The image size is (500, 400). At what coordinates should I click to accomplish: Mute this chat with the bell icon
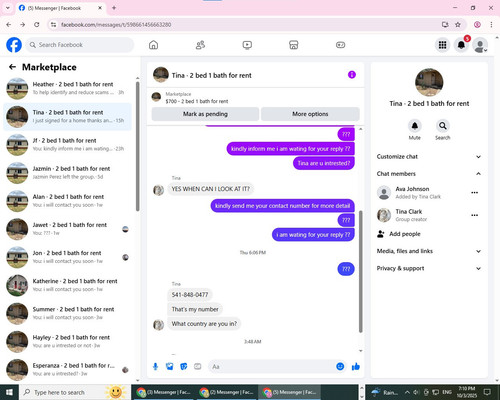(415, 126)
